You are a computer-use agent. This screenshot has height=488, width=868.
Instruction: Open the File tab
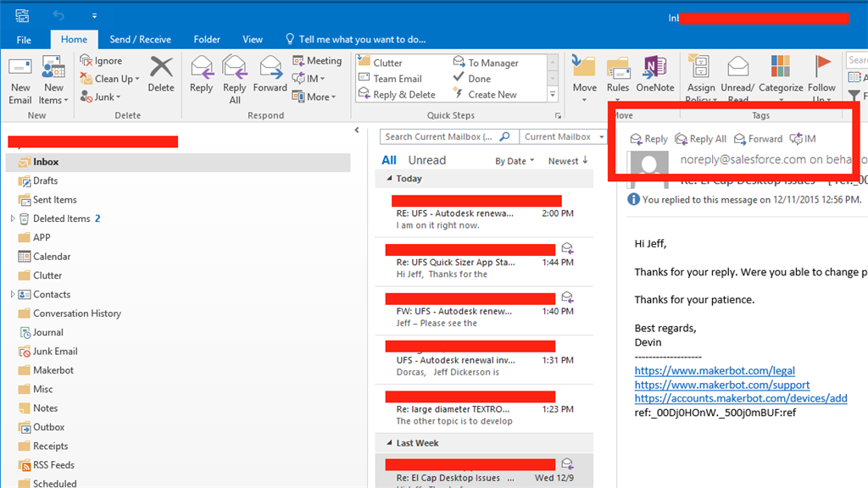[x=24, y=40]
